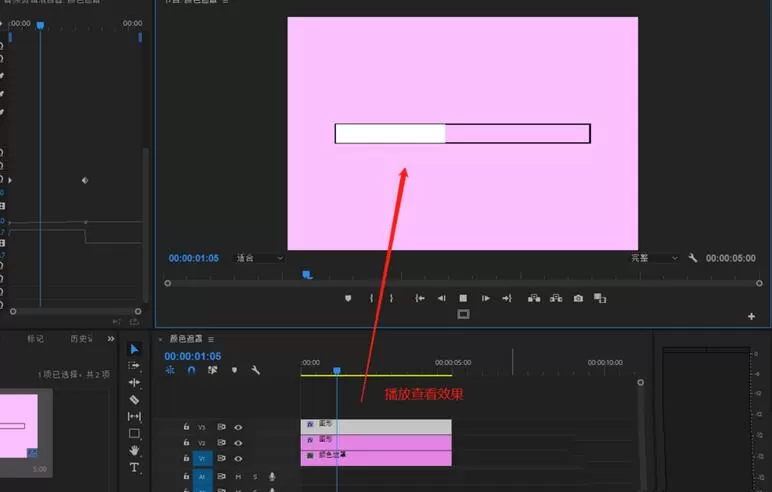
Task: Lock video track V1
Action: (186, 458)
